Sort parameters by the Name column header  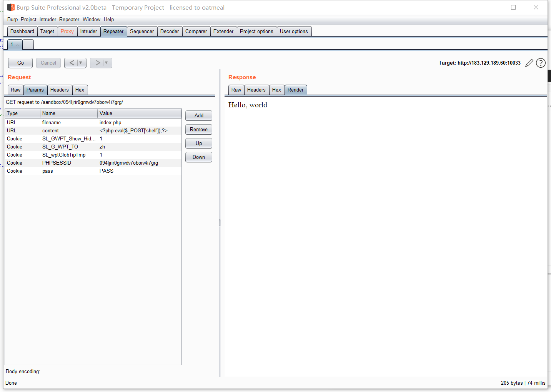(x=69, y=113)
